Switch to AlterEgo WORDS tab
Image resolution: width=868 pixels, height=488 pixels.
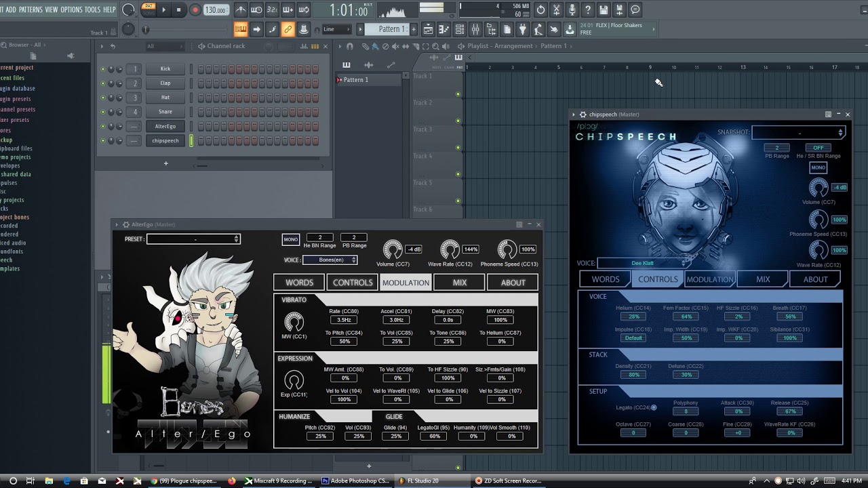299,283
